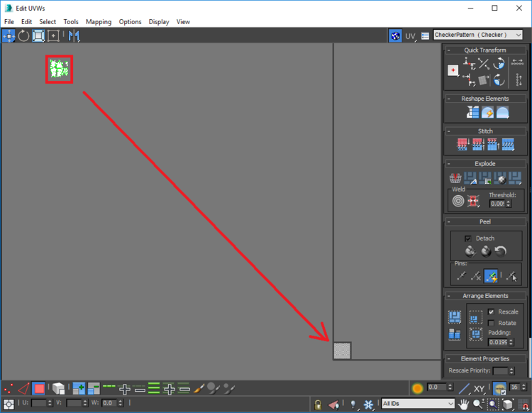Click the Padding value field
Screen dimensions: 532x413
point(498,343)
